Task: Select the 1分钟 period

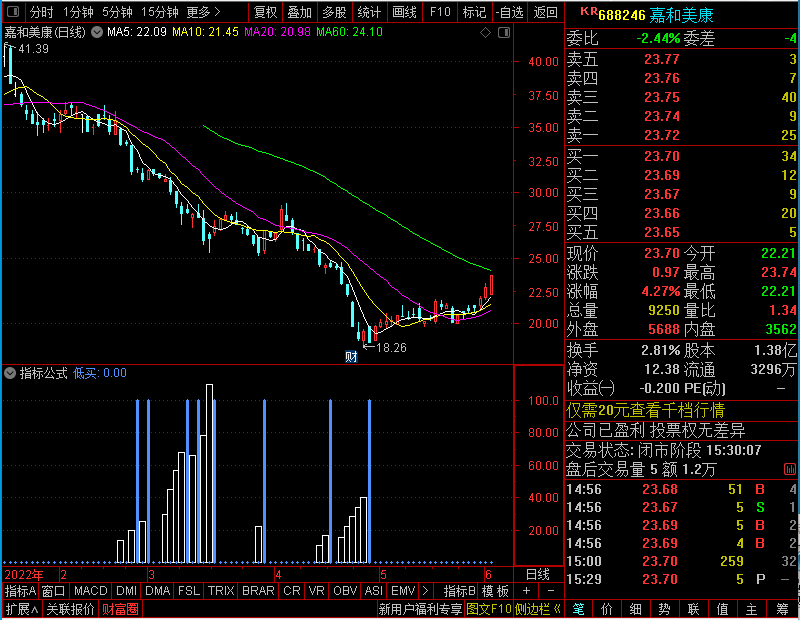Action: 78,12
